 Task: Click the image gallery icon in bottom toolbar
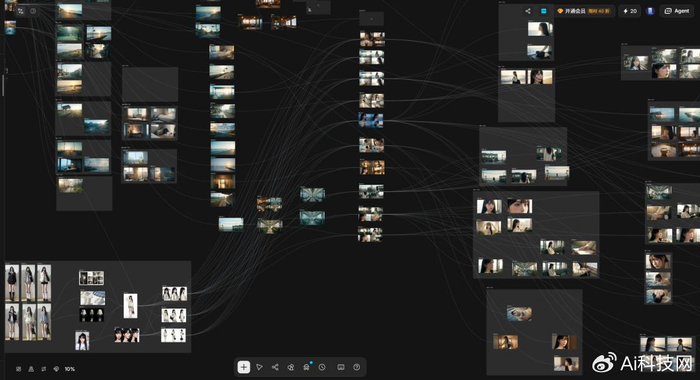point(341,367)
